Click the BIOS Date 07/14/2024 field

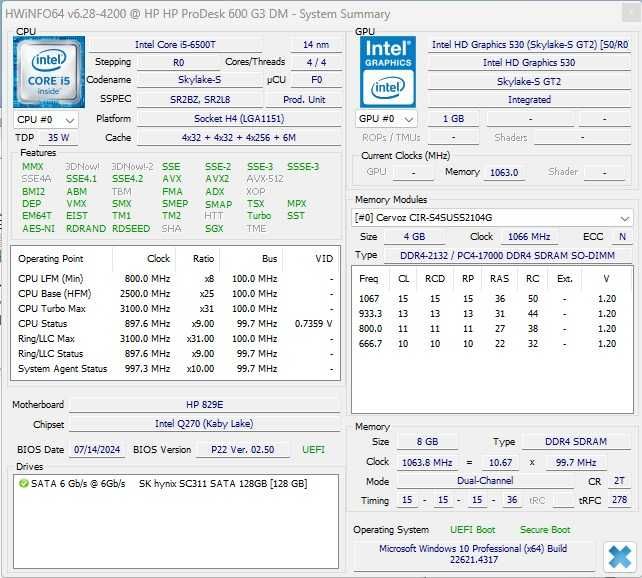click(x=97, y=449)
